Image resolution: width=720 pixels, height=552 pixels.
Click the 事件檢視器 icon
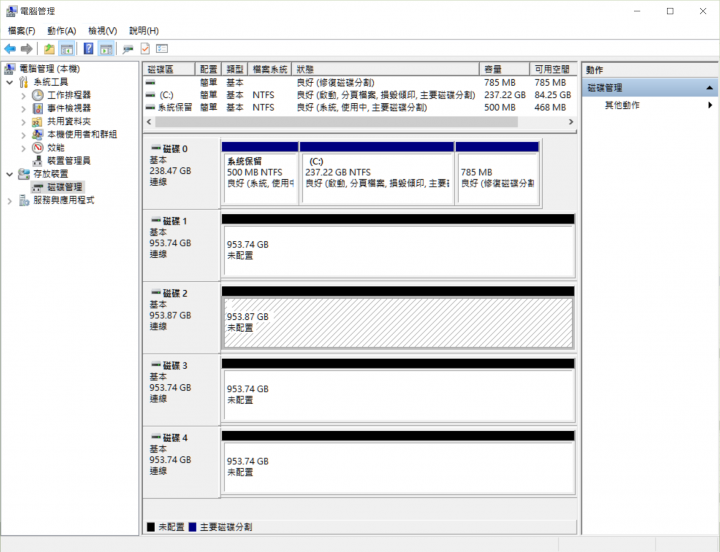pos(38,108)
